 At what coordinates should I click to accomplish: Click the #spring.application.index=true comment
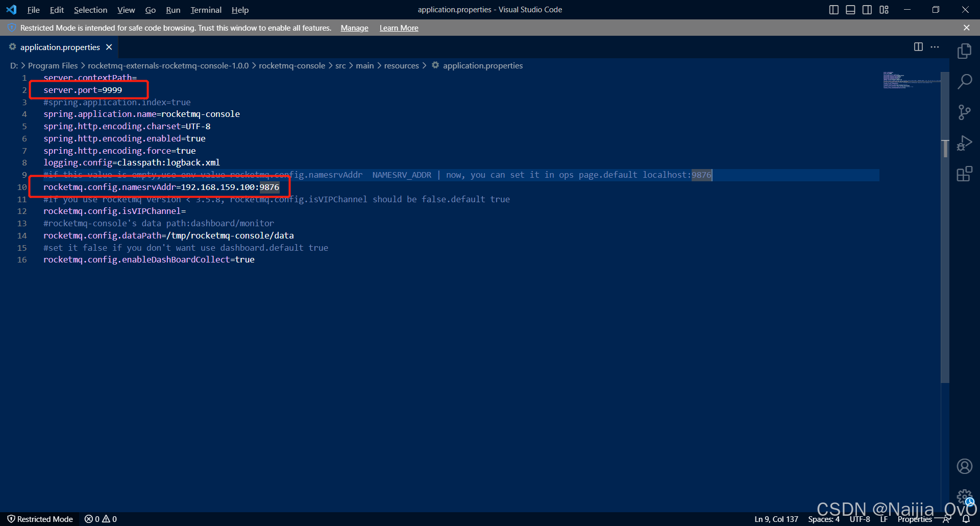pyautogui.click(x=117, y=102)
